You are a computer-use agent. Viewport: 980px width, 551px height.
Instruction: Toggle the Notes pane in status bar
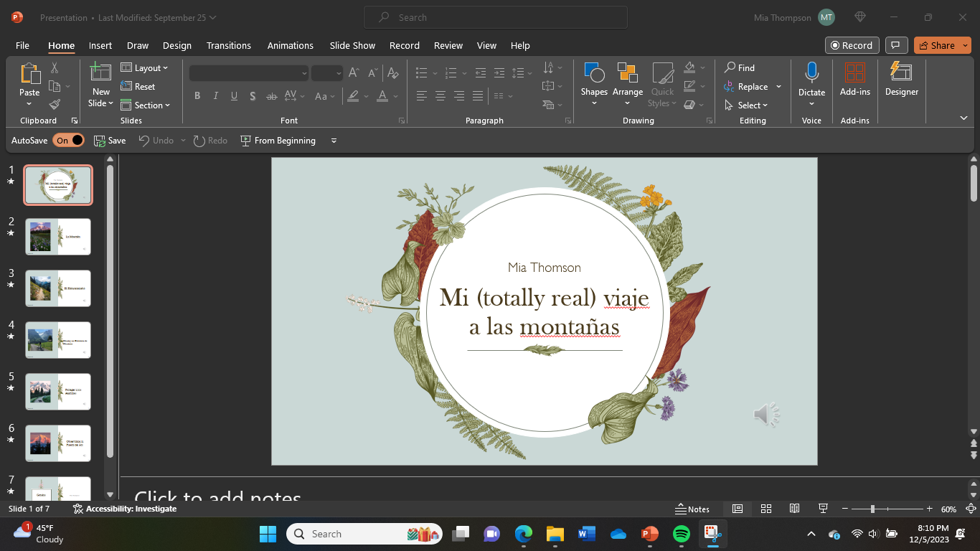tap(692, 509)
